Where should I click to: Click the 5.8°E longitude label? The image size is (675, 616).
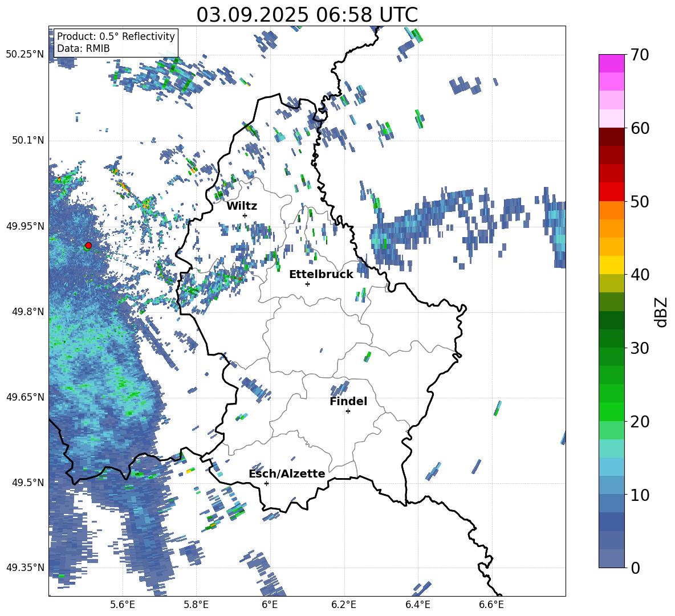[196, 605]
